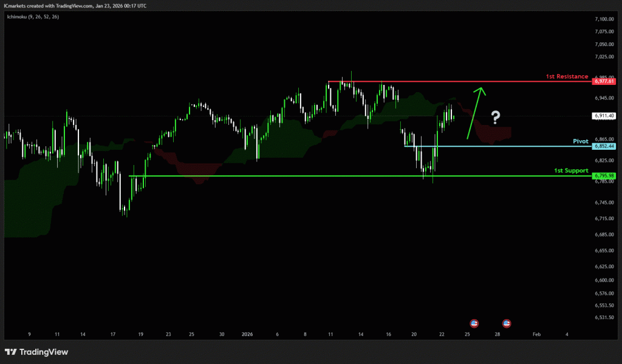This screenshot has width=622, height=364.
Task: Click the Feb label on the time axis
Action: coord(536,334)
